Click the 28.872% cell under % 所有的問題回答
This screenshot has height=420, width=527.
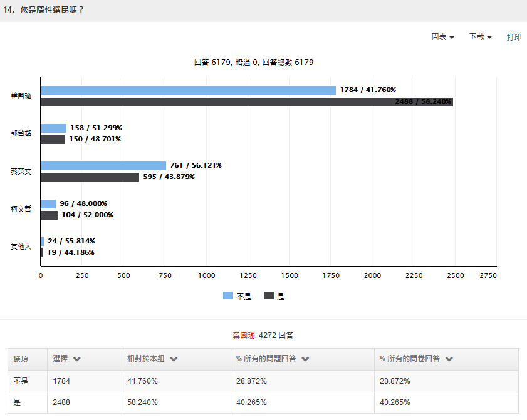tap(251, 381)
